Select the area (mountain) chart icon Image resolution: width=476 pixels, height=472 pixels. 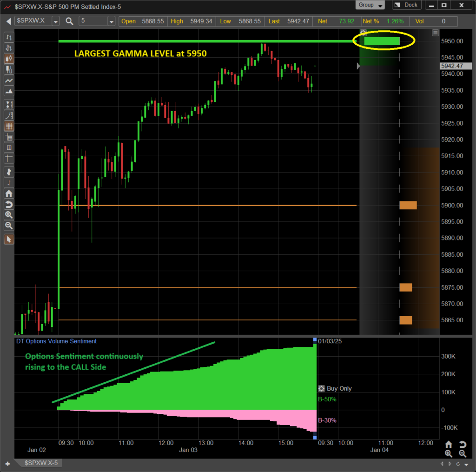pyautogui.click(x=9, y=91)
